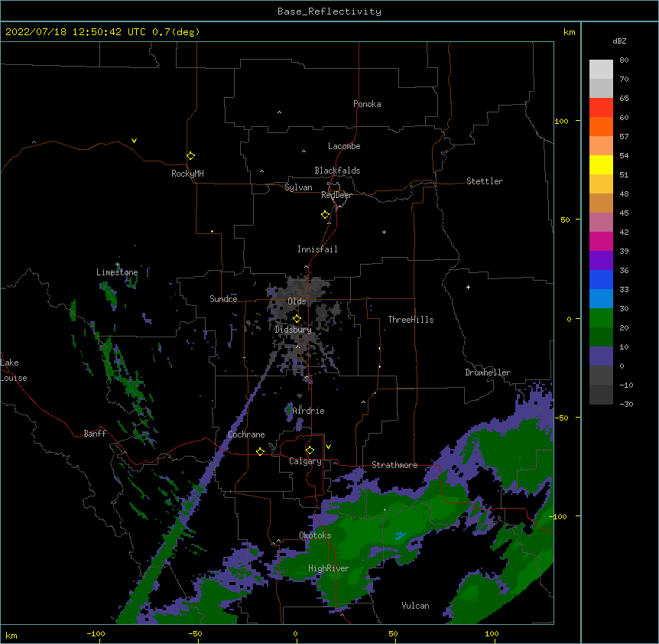This screenshot has height=644, width=659.
Task: Click the Cochrane city label
Action: (246, 434)
